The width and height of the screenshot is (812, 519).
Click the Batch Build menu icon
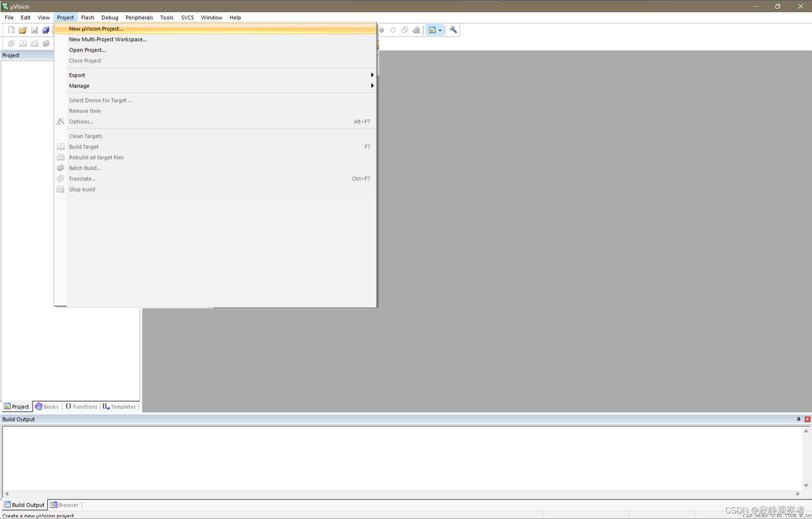tap(61, 168)
